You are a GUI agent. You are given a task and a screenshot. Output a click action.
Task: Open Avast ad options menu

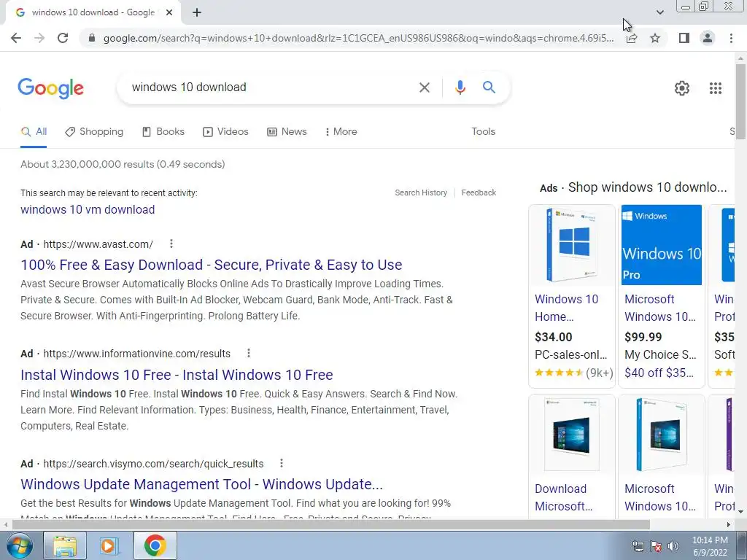coord(171,244)
